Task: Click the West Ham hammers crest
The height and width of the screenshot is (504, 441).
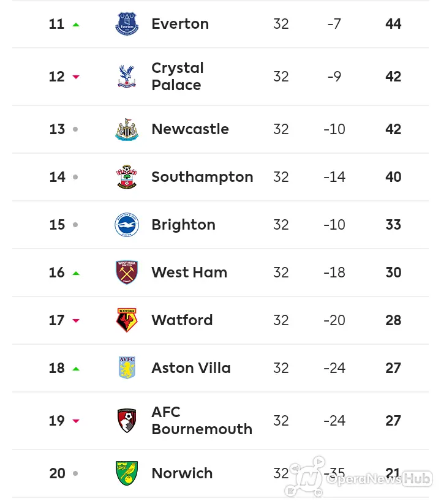Action: pos(127,273)
